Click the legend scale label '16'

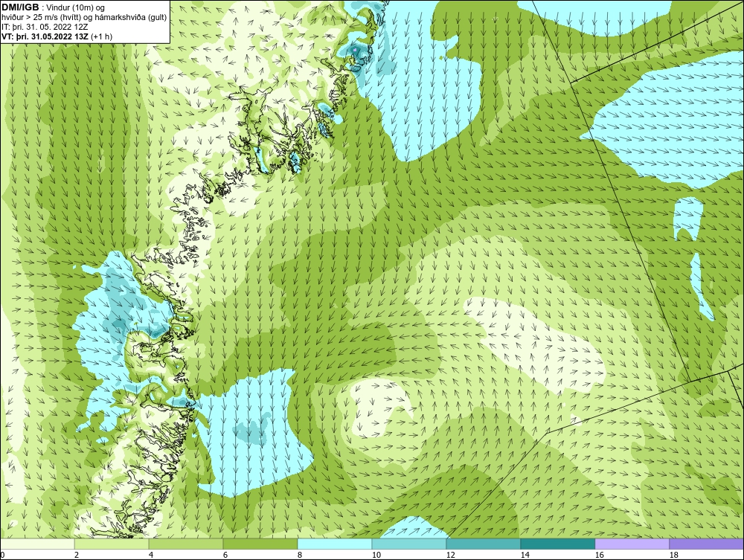pyautogui.click(x=599, y=555)
